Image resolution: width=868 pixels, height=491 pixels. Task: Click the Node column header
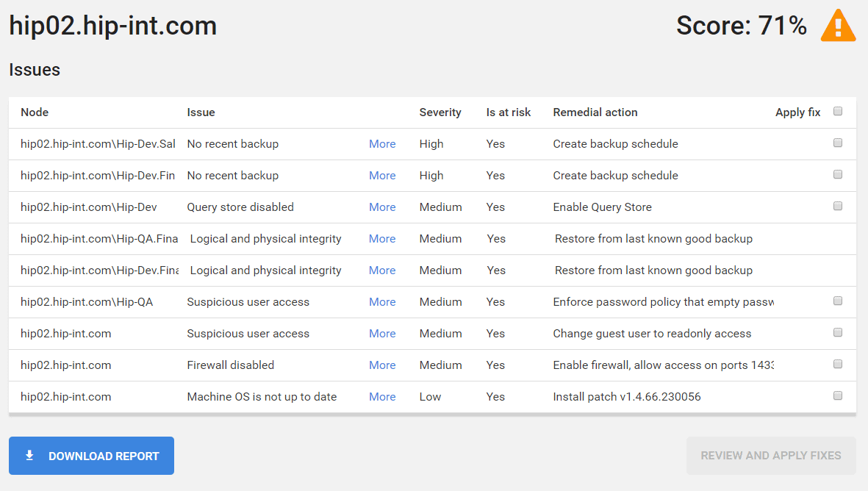(35, 112)
